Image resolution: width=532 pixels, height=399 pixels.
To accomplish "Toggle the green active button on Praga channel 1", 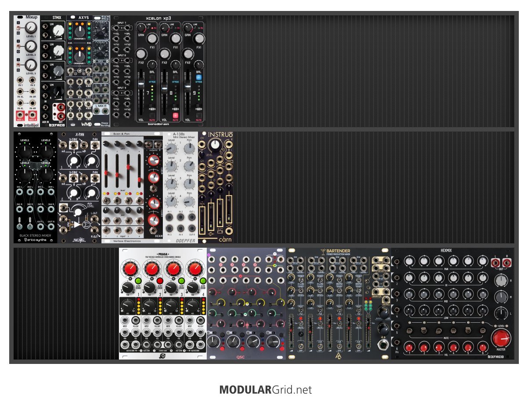I will point(138,281).
